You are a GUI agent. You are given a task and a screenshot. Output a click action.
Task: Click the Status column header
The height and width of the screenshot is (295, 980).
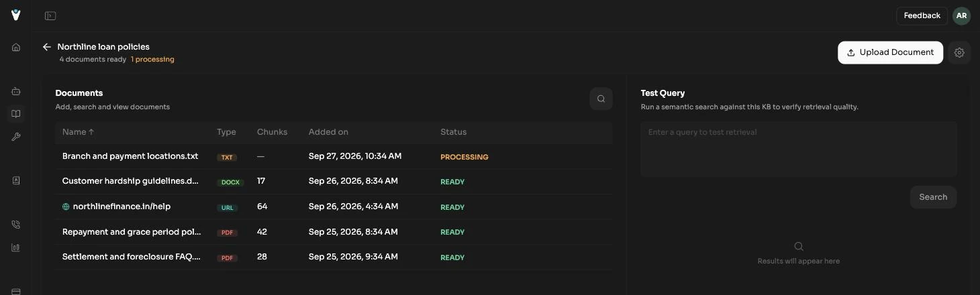(453, 132)
